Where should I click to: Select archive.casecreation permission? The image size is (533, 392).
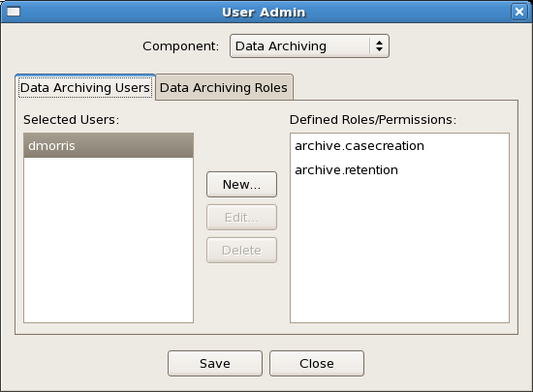pos(360,145)
